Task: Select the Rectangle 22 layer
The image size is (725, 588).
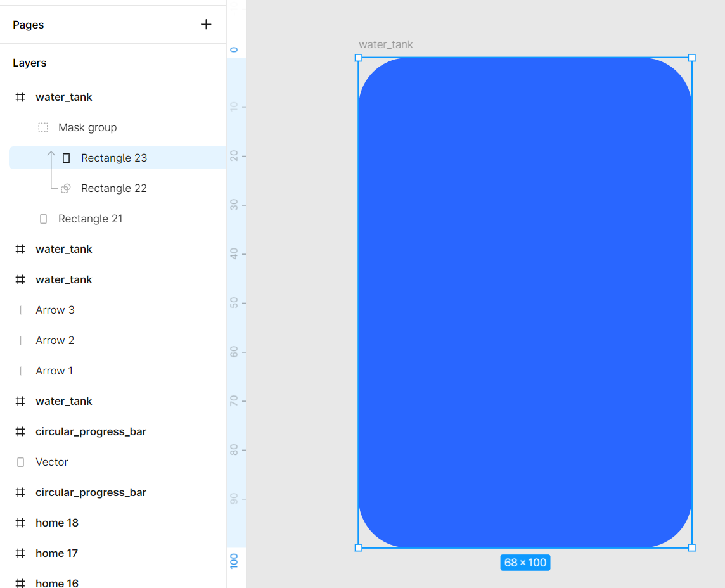Action: [x=114, y=188]
